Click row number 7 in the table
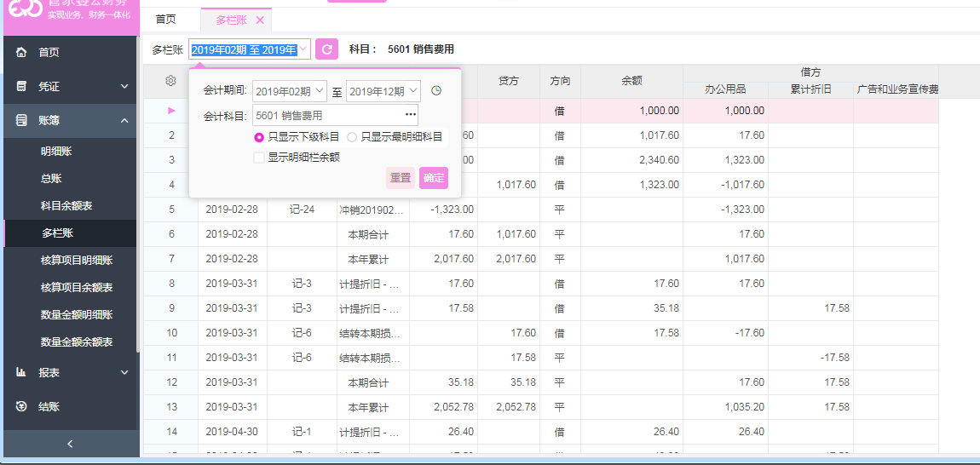This screenshot has height=465, width=980. pyautogui.click(x=171, y=259)
